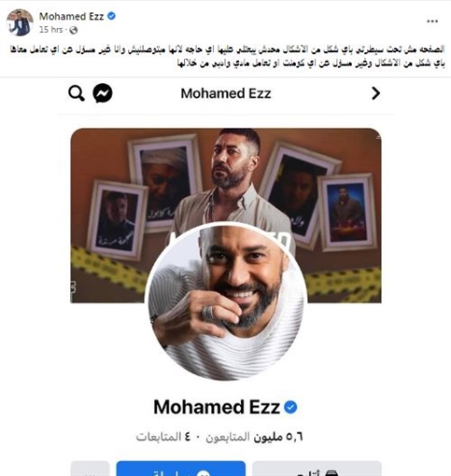Open Messenger via the chat bubble icon
451x476 pixels.
(x=103, y=93)
